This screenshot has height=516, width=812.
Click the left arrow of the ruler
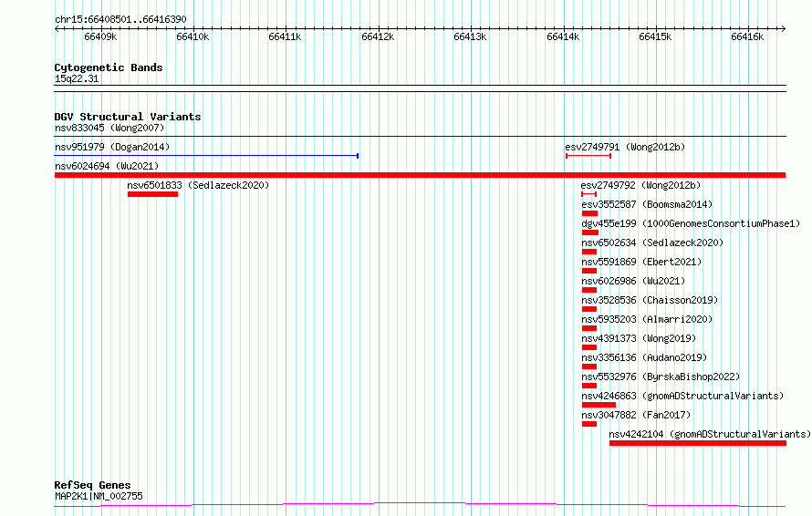(x=57, y=29)
